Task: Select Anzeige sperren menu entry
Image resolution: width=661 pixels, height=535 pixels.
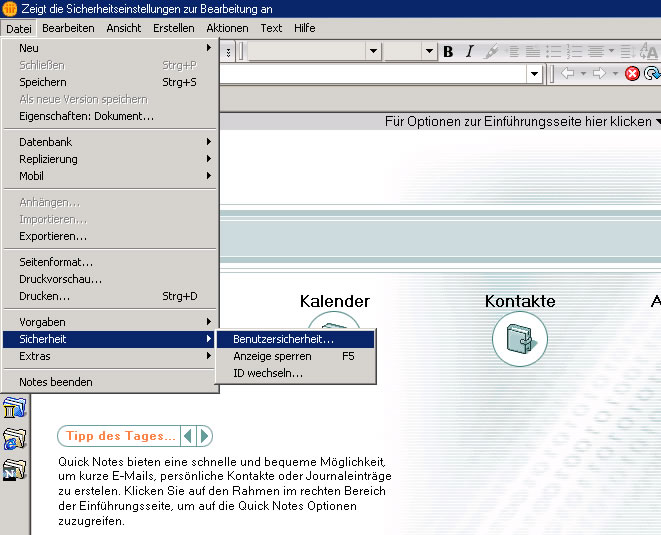Action: point(272,356)
